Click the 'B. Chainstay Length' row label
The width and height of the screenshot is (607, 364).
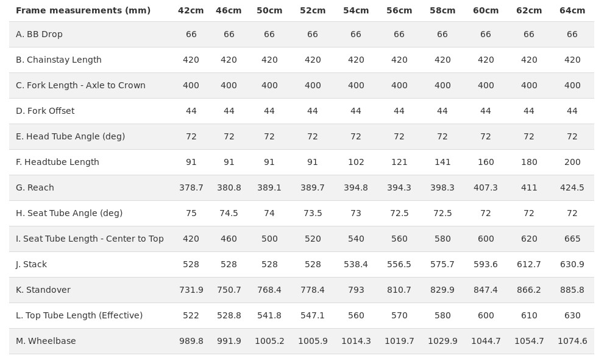tap(59, 60)
